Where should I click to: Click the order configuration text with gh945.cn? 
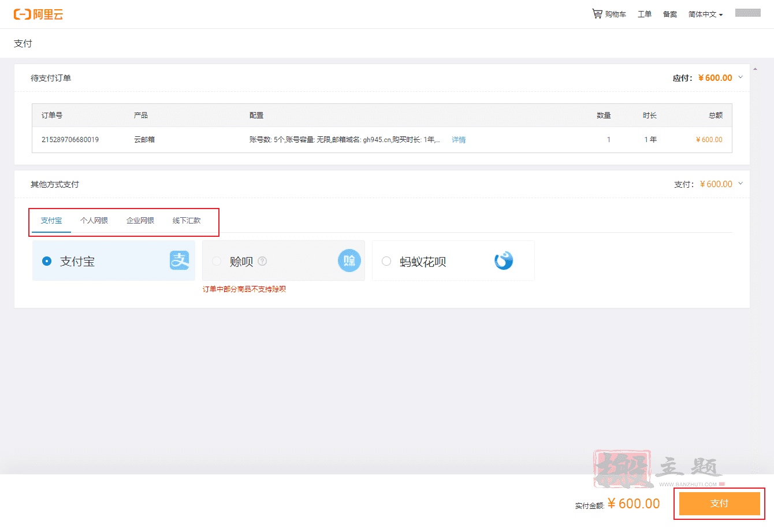345,140
